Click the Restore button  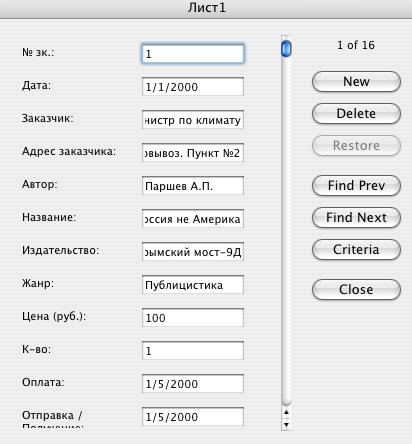[x=356, y=146]
